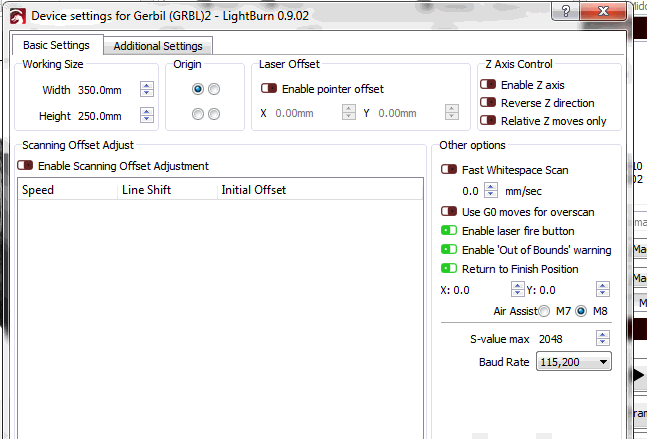Select the bottom-right origin radio button

tap(214, 114)
